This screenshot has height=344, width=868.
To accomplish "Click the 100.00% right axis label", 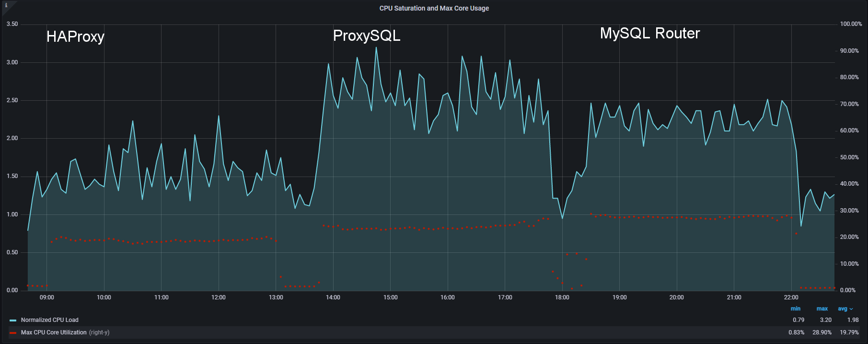I will tap(851, 24).
